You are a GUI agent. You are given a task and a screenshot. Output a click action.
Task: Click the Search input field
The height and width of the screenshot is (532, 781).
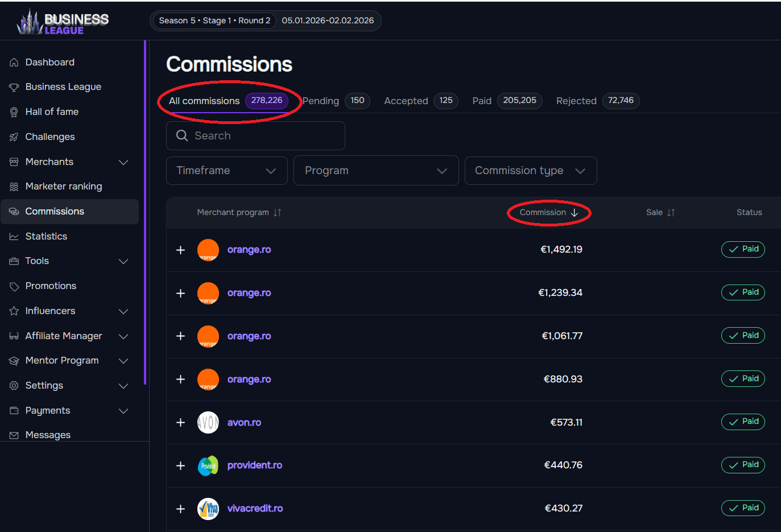coord(262,136)
